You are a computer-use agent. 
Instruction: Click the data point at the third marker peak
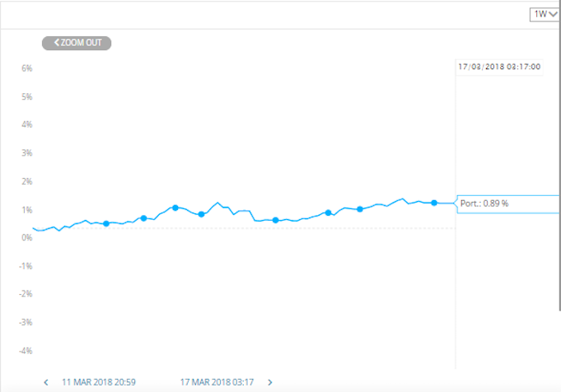[175, 208]
